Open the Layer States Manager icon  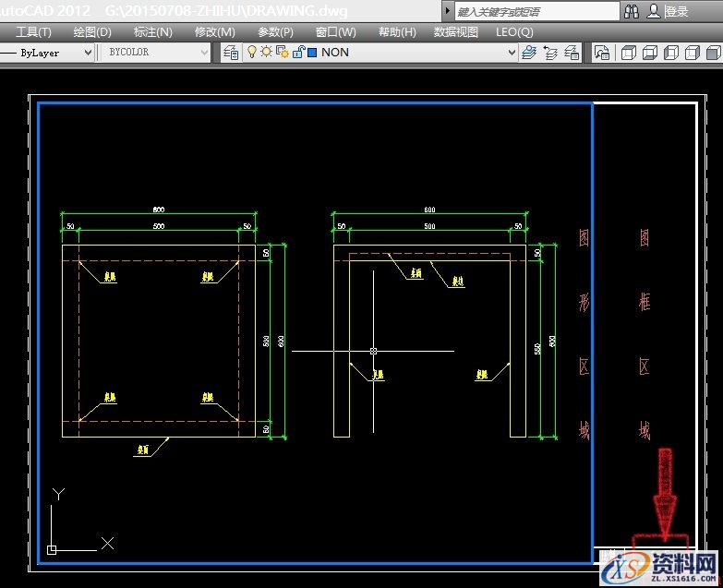point(574,53)
